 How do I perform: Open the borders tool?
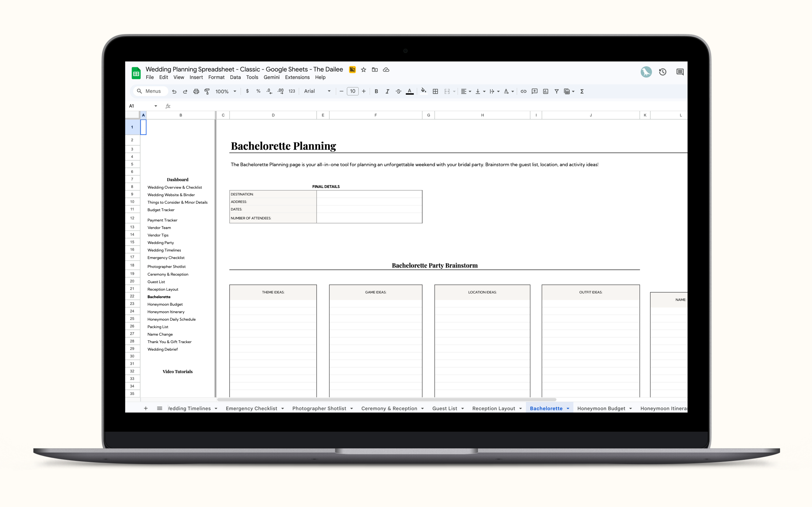(435, 91)
